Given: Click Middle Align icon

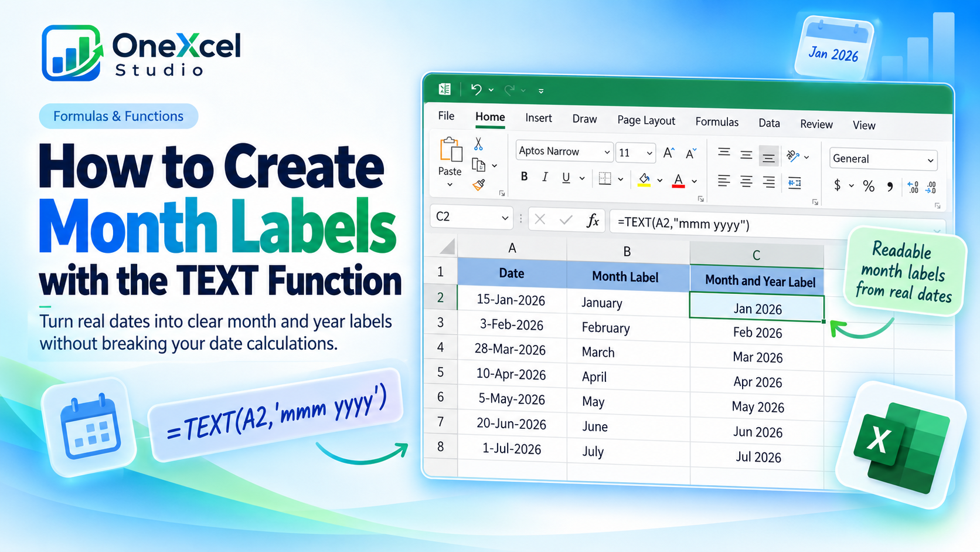Looking at the screenshot, I should pos(746,155).
